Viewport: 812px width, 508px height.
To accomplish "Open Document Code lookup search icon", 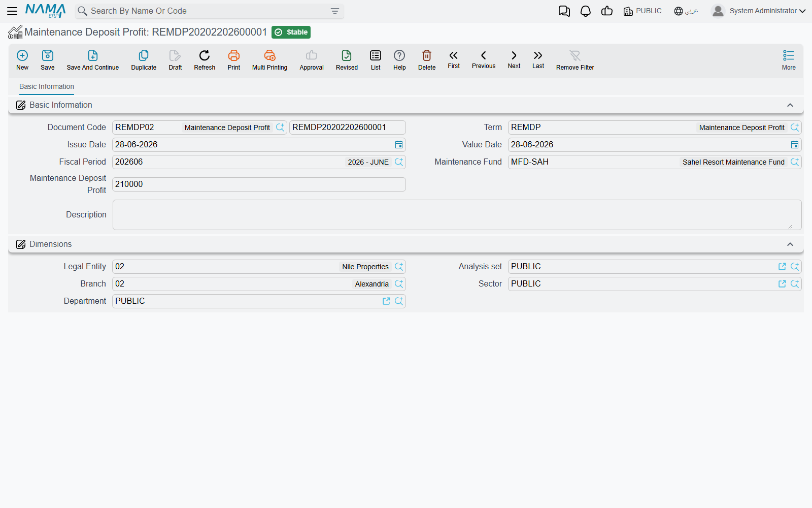I will [x=280, y=128].
